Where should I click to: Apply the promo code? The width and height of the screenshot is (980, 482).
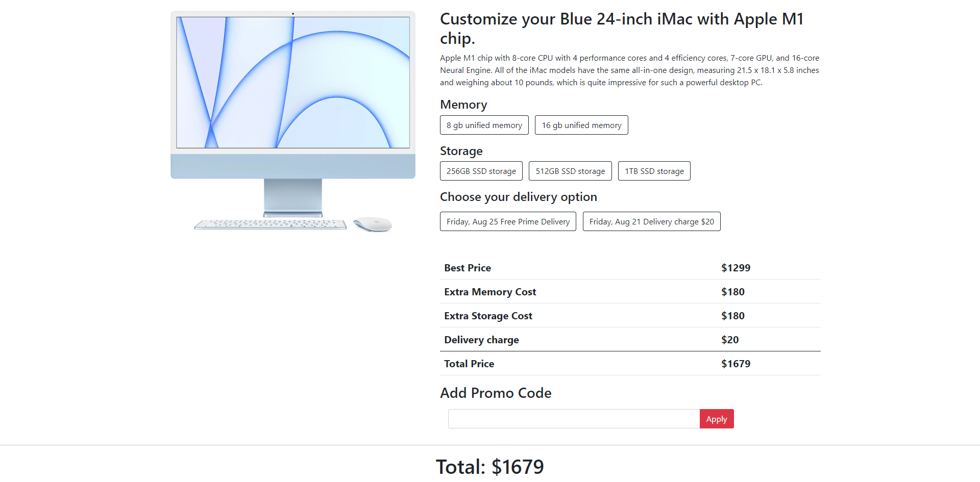(x=717, y=419)
